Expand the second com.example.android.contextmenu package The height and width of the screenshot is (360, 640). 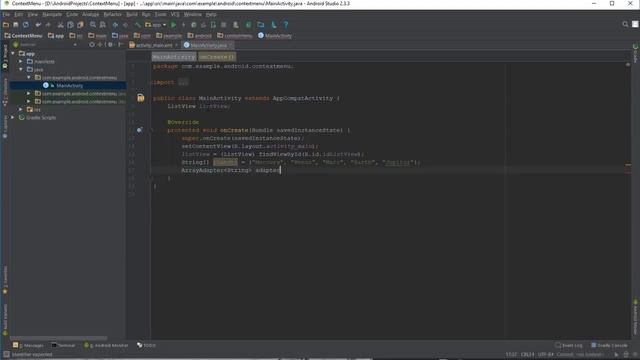click(29, 93)
